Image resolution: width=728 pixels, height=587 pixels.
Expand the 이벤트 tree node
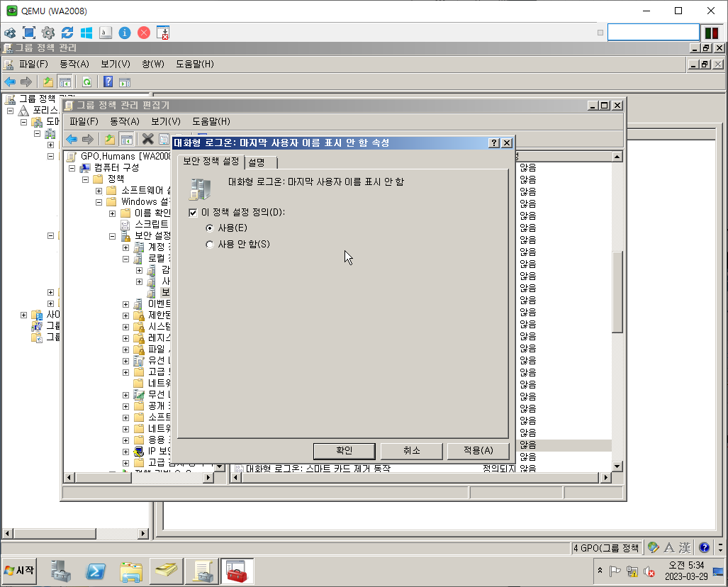(125, 305)
